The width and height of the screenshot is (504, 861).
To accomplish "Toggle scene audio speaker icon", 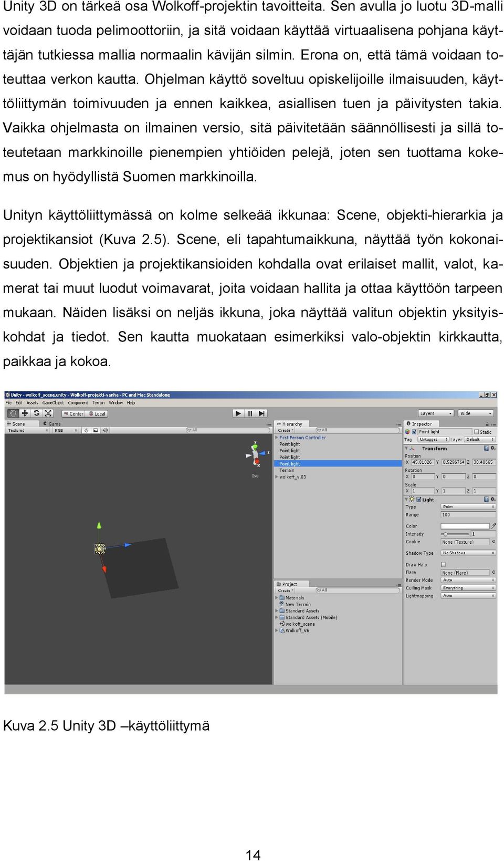I will tap(105, 430).
